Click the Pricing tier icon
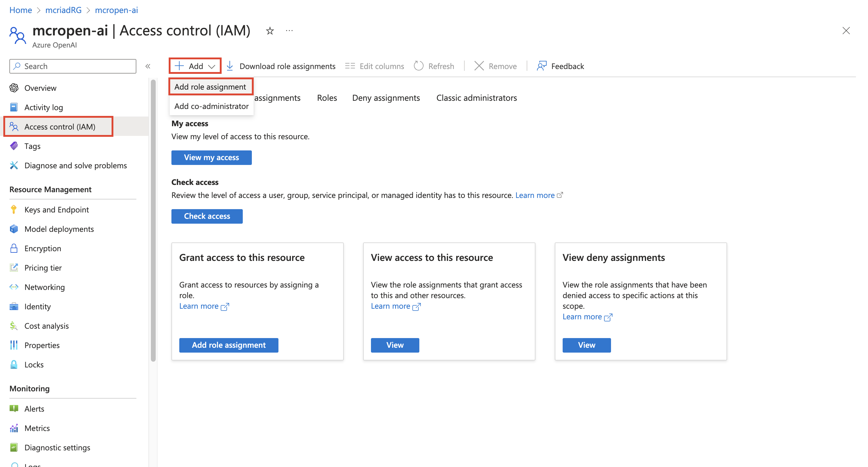868x467 pixels. click(x=14, y=268)
